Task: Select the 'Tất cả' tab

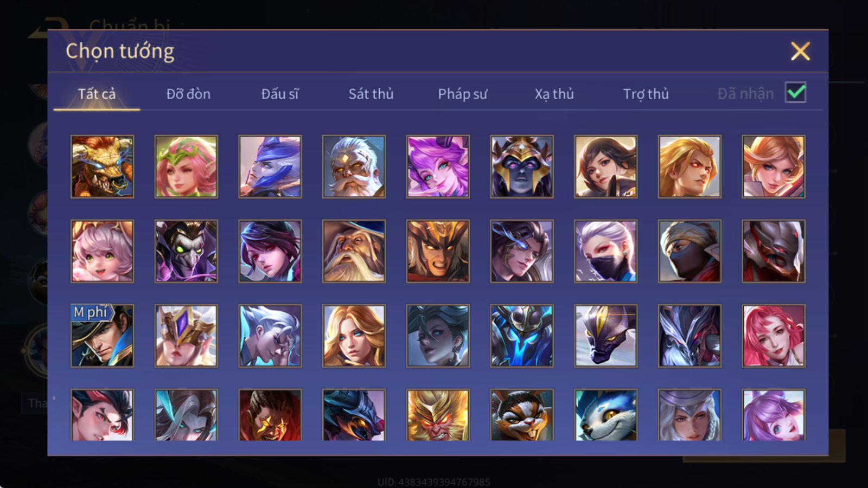Action: tap(97, 94)
